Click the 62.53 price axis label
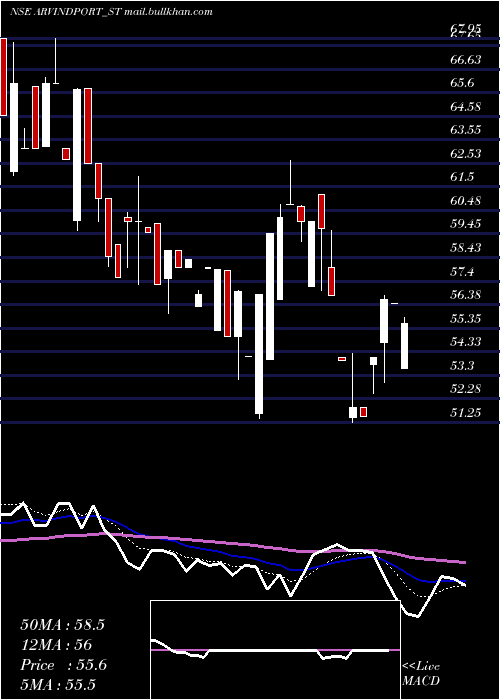The height and width of the screenshot is (700, 500). (466, 154)
